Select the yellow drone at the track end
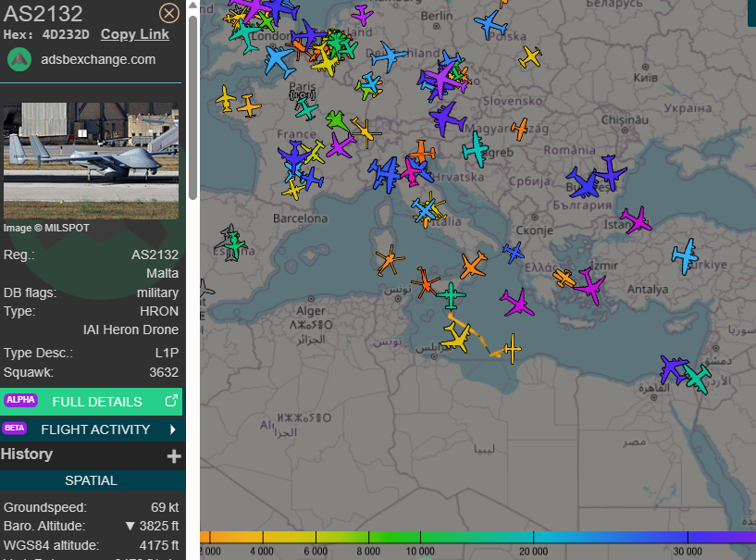The height and width of the screenshot is (560, 756). [x=512, y=349]
